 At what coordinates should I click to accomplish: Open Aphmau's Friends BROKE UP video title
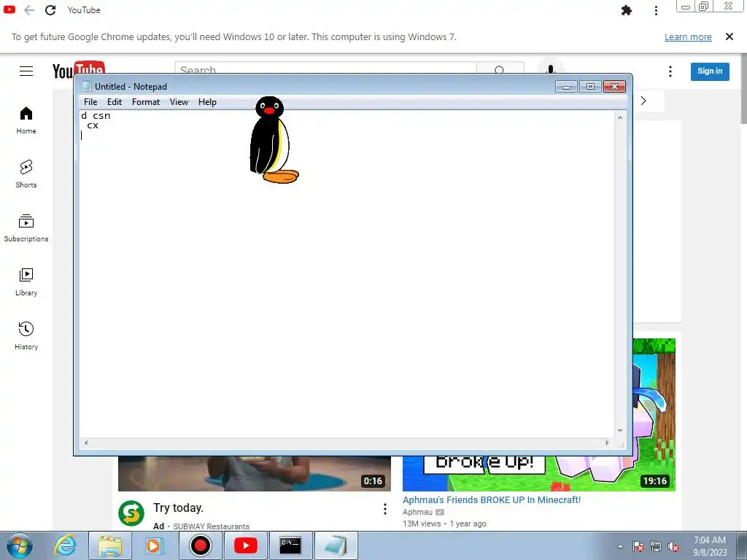tap(492, 500)
